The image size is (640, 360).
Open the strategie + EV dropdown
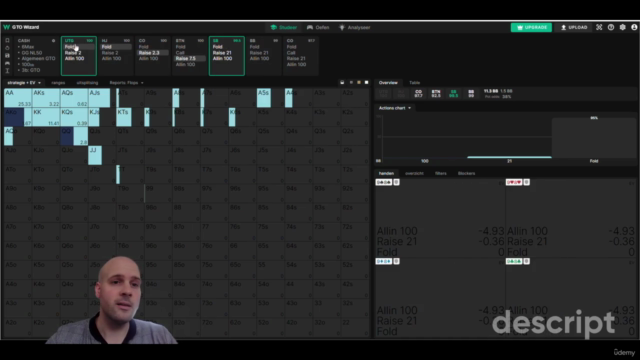(x=24, y=83)
